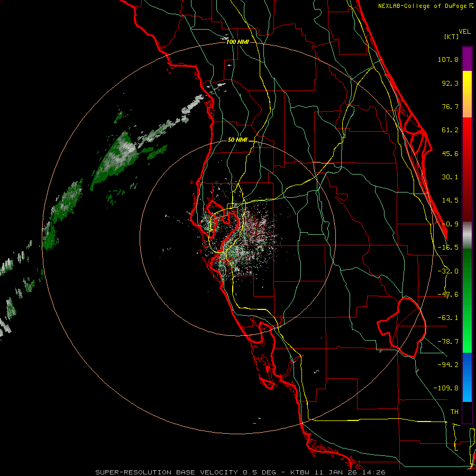This screenshot has width=476, height=476.
Task: Click the [KT] units label
Action: pyautogui.click(x=452, y=36)
